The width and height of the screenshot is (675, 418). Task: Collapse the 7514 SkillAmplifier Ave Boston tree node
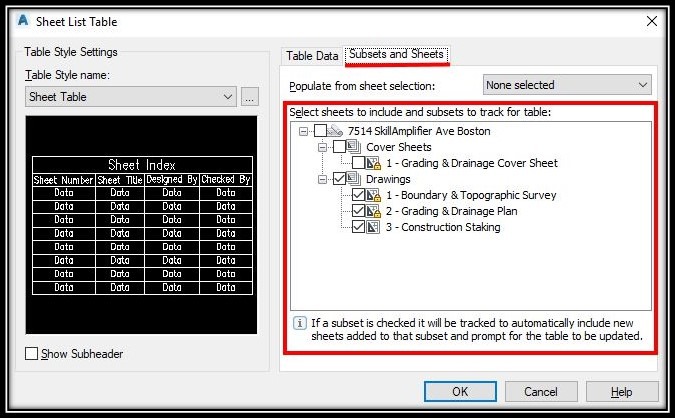(x=303, y=131)
